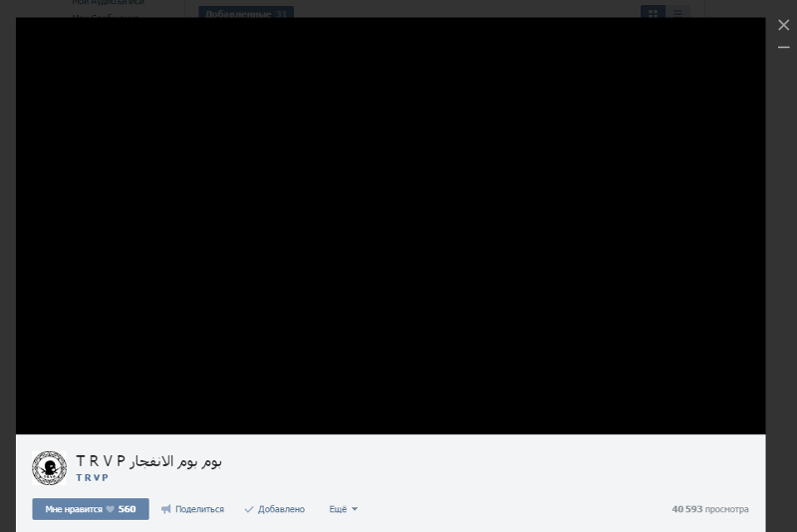797x532 pixels.
Task: Select the 'Поделиться' share link
Action: coord(199,509)
